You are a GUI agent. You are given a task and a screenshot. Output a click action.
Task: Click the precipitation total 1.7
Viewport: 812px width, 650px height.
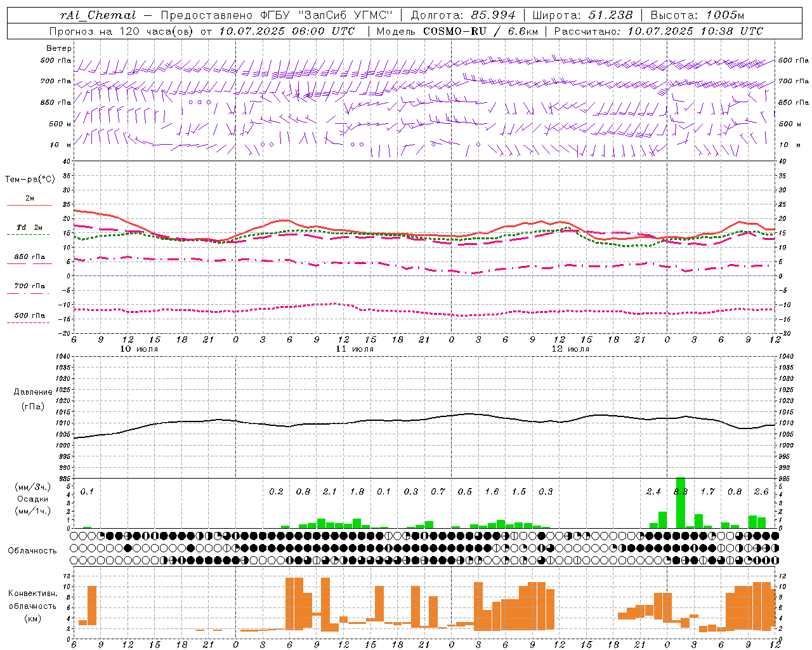(x=707, y=491)
